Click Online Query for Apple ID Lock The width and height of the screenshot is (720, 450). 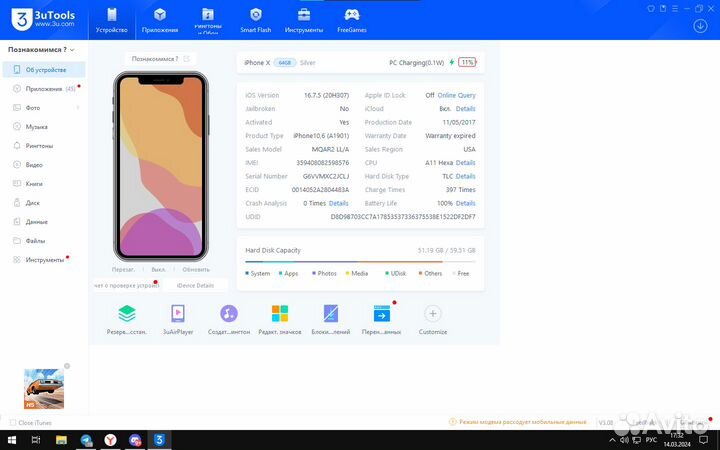(x=456, y=95)
